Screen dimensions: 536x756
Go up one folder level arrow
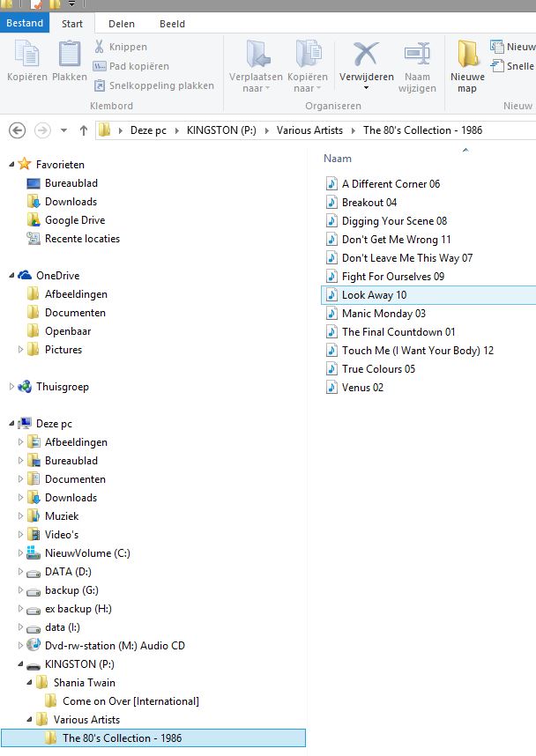[84, 130]
